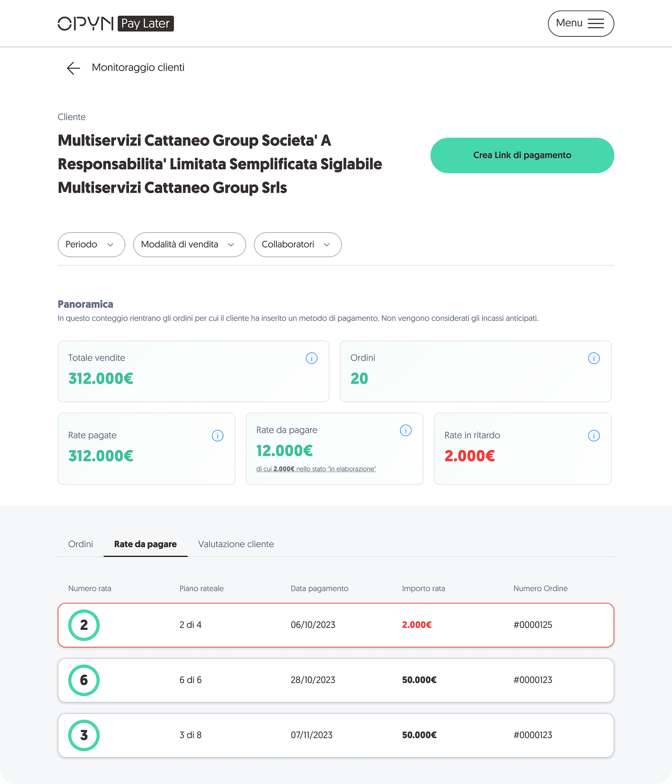
Task: Click the '6 di 6' installment plan
Action: [x=190, y=680]
